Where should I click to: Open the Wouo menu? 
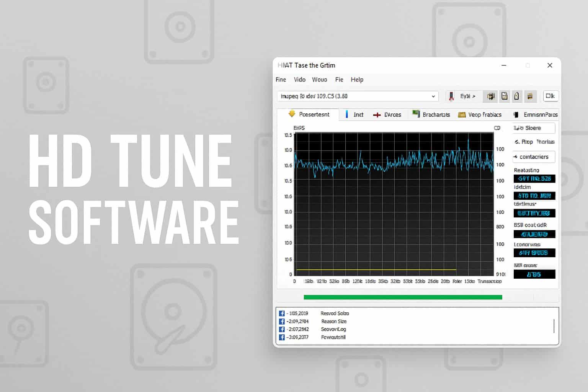[x=319, y=80]
